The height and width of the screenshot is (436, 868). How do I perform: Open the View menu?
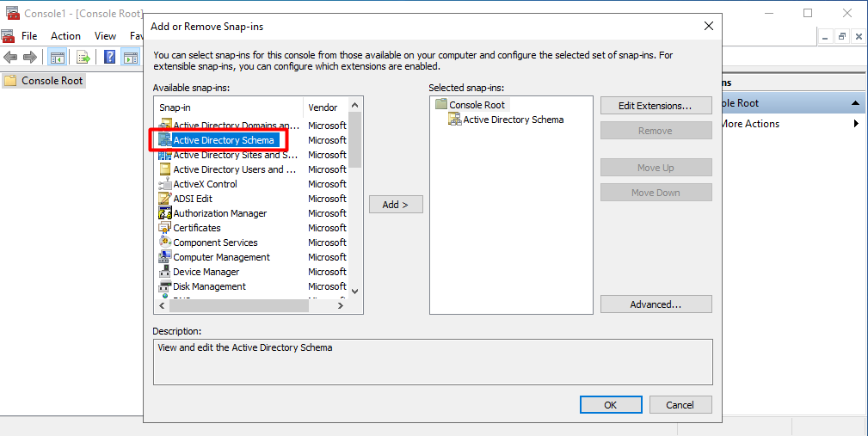[105, 36]
